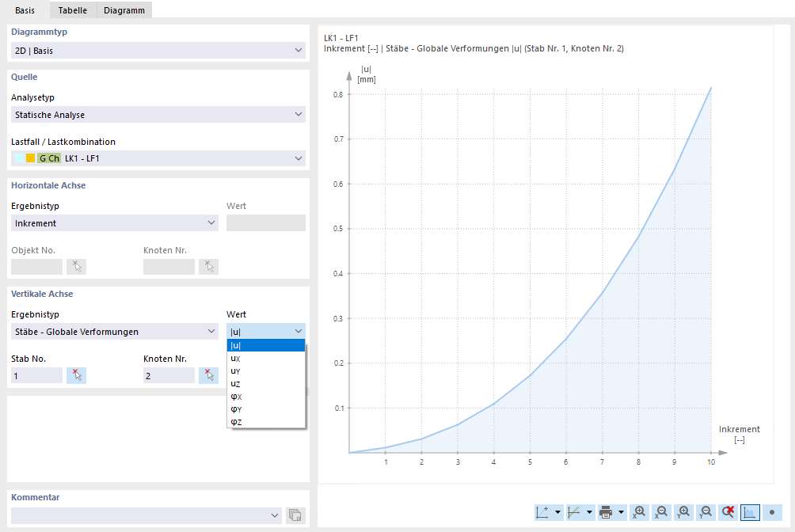Switch to the Diagramm tab

click(x=124, y=10)
